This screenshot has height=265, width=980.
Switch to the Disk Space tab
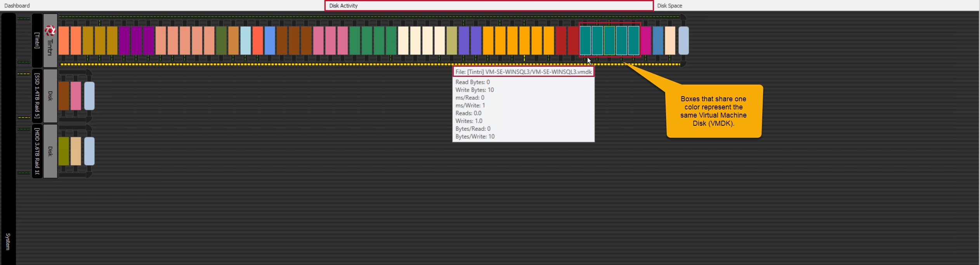(670, 5)
